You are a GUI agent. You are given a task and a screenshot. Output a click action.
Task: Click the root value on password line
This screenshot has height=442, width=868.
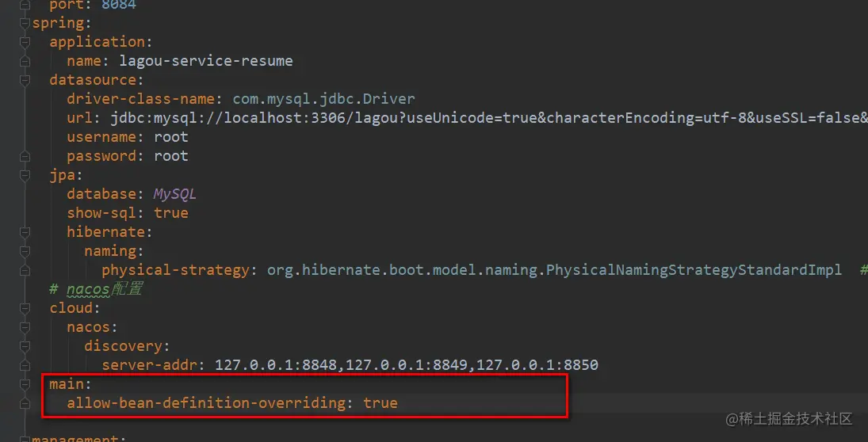[x=171, y=157]
